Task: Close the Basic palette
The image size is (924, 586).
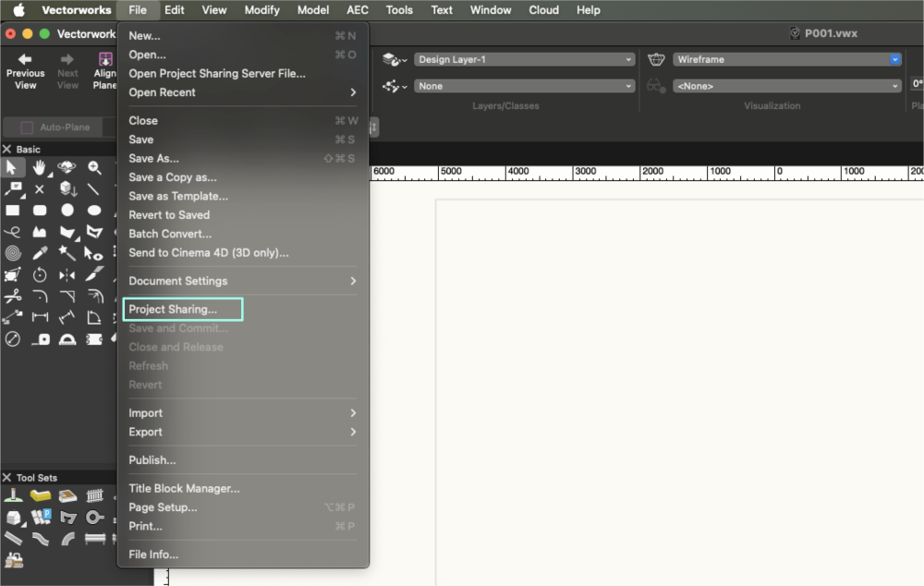Action: tap(7, 149)
